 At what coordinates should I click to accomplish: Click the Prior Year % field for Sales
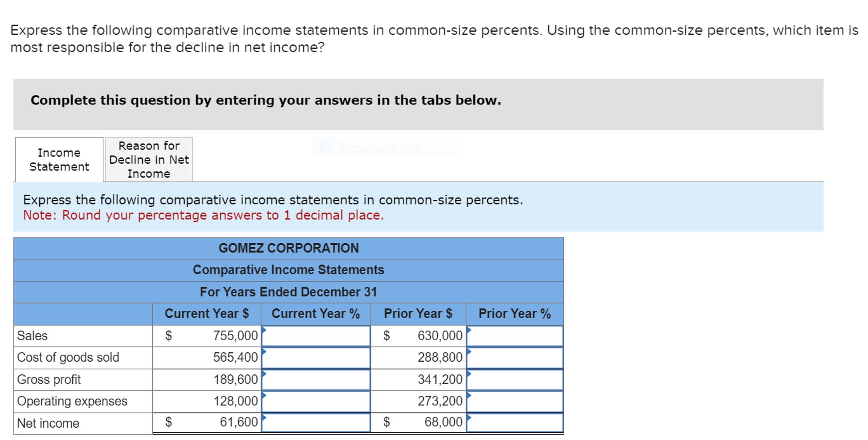pyautogui.click(x=514, y=335)
